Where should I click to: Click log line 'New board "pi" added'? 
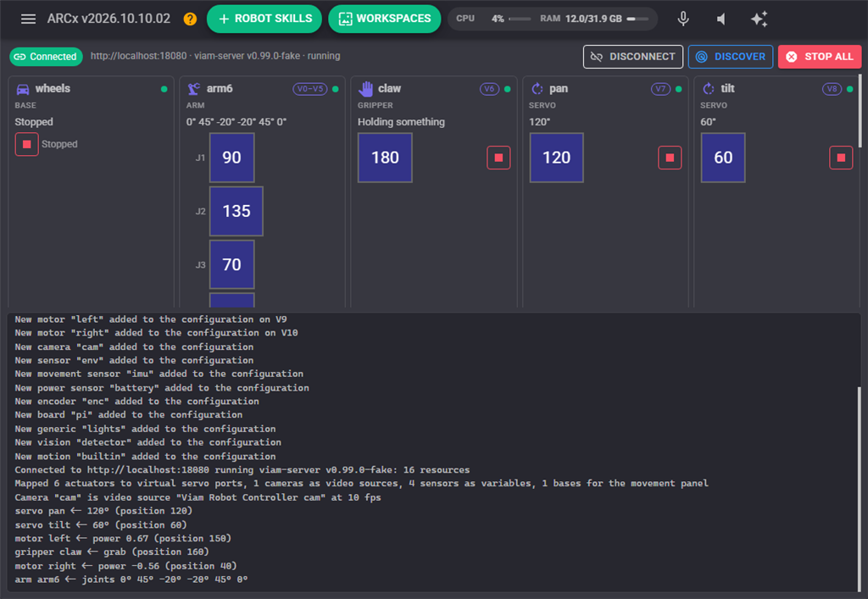[x=129, y=415]
